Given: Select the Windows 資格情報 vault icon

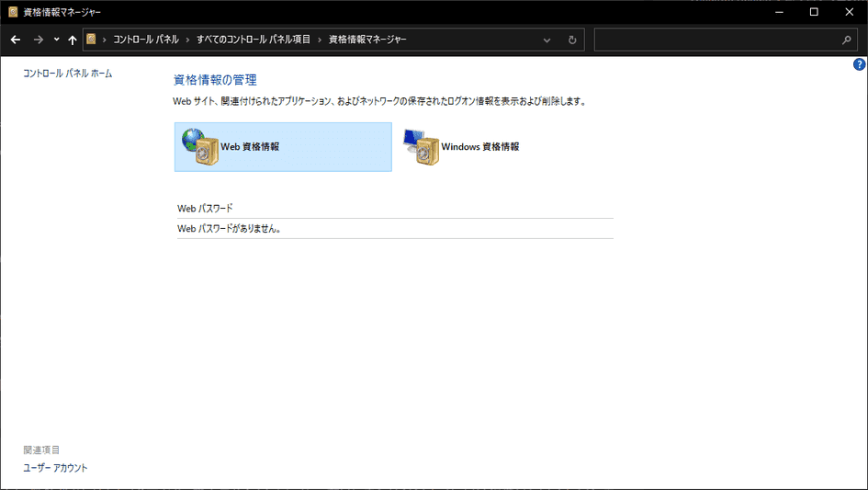Looking at the screenshot, I should [x=421, y=147].
